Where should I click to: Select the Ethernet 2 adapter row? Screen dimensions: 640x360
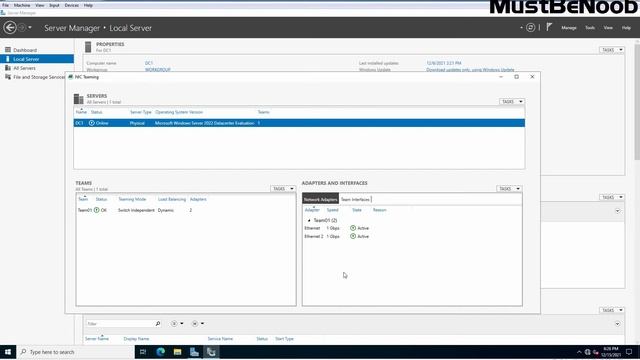(x=412, y=236)
